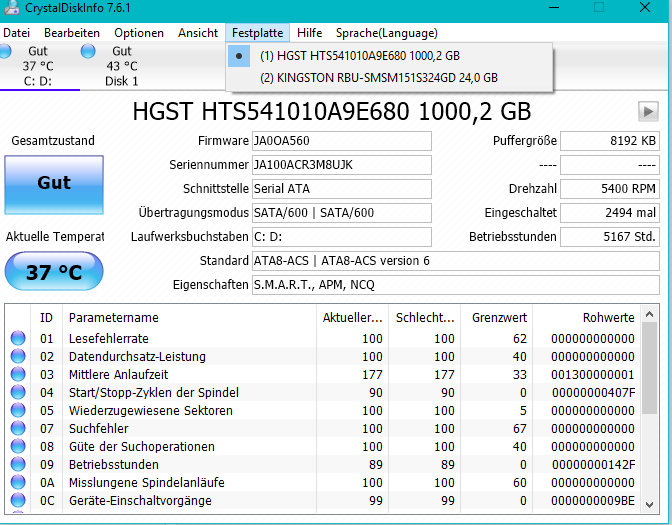
Task: Click the 37 °C temperature button
Action: (x=54, y=271)
